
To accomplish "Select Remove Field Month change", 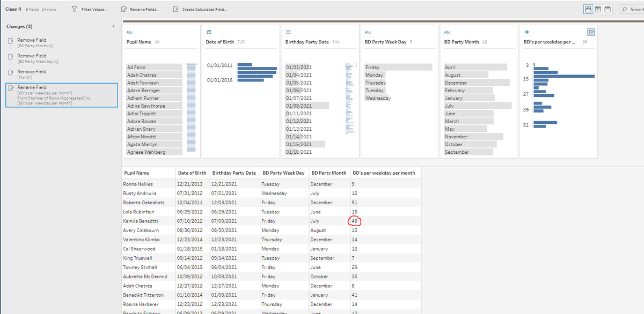I will (62, 74).
